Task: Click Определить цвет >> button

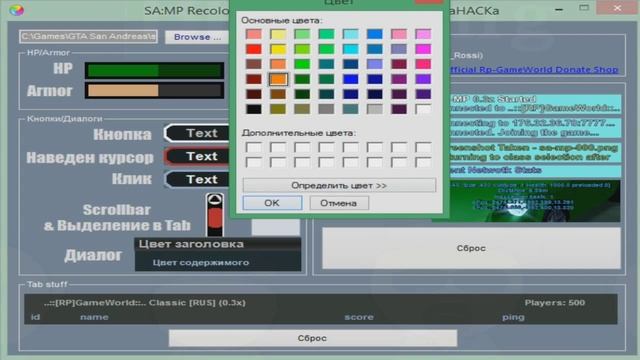Action: click(x=339, y=185)
